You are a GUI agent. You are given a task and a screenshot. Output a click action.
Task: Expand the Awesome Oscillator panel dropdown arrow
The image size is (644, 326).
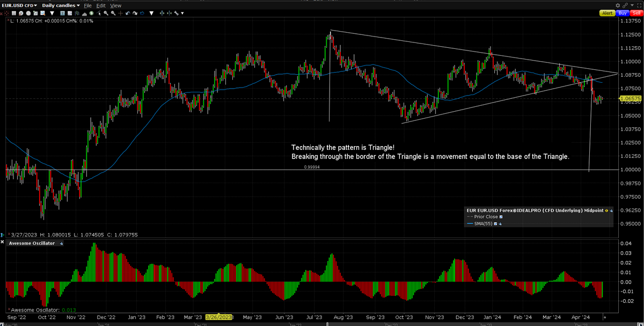click(x=61, y=243)
